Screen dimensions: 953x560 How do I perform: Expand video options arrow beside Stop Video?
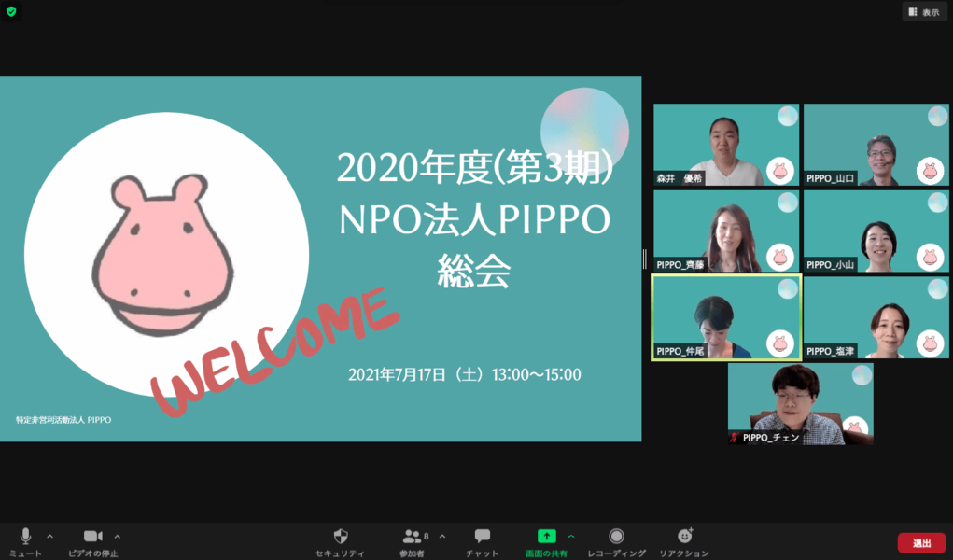click(x=118, y=536)
